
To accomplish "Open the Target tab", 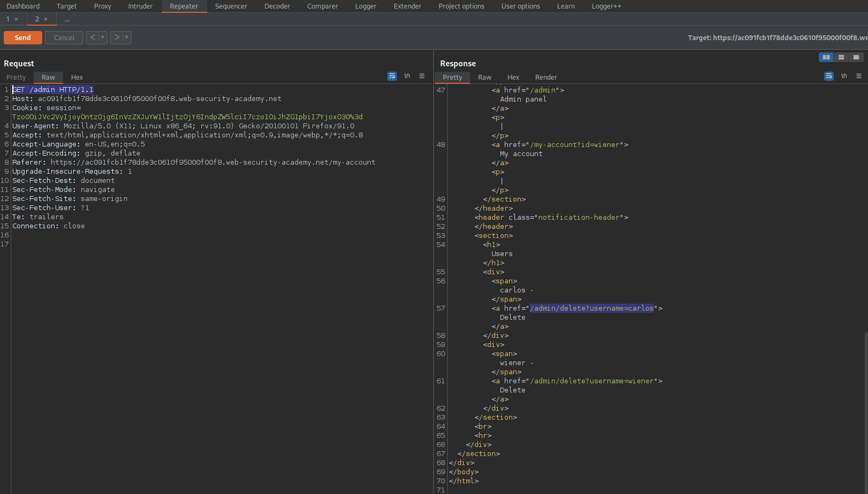I will pyautogui.click(x=67, y=6).
